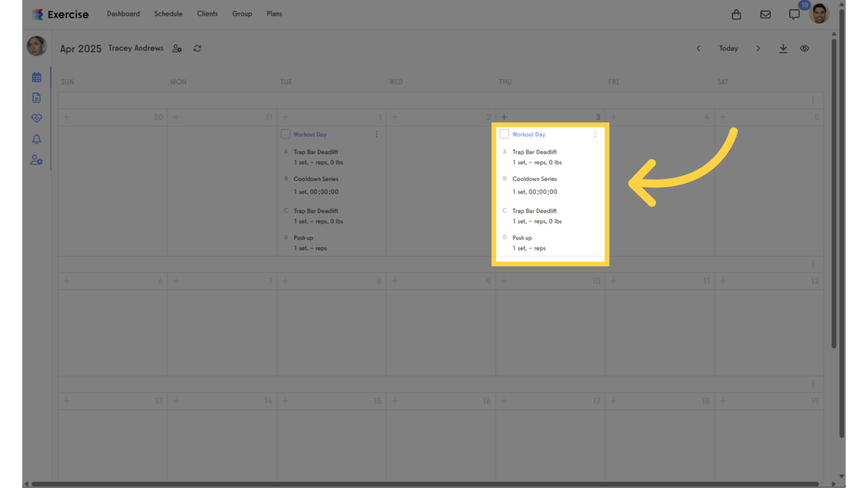Click the Exercise logo
This screenshot has width=868, height=488.
60,14
